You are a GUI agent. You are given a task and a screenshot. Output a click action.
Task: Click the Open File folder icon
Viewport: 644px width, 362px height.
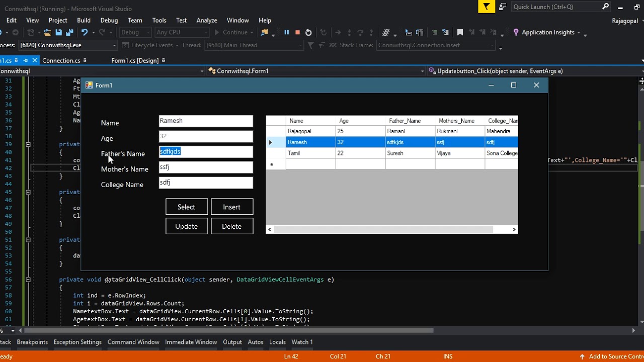(48, 32)
